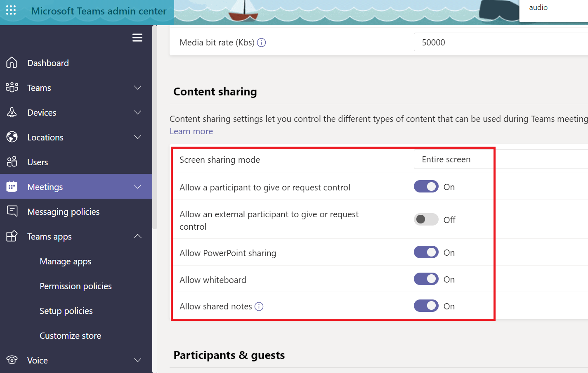The width and height of the screenshot is (588, 373).
Task: Click Participants & guests heading
Action: coord(229,355)
